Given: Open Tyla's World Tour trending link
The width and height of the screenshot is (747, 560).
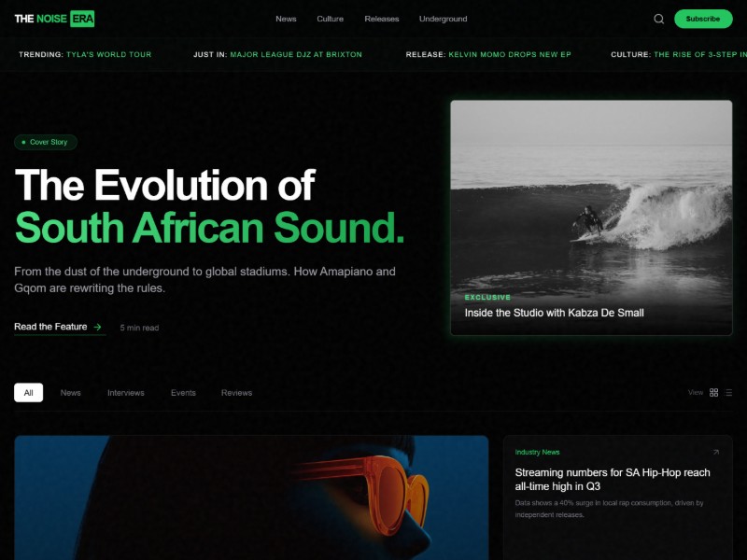Looking at the screenshot, I should (x=108, y=54).
